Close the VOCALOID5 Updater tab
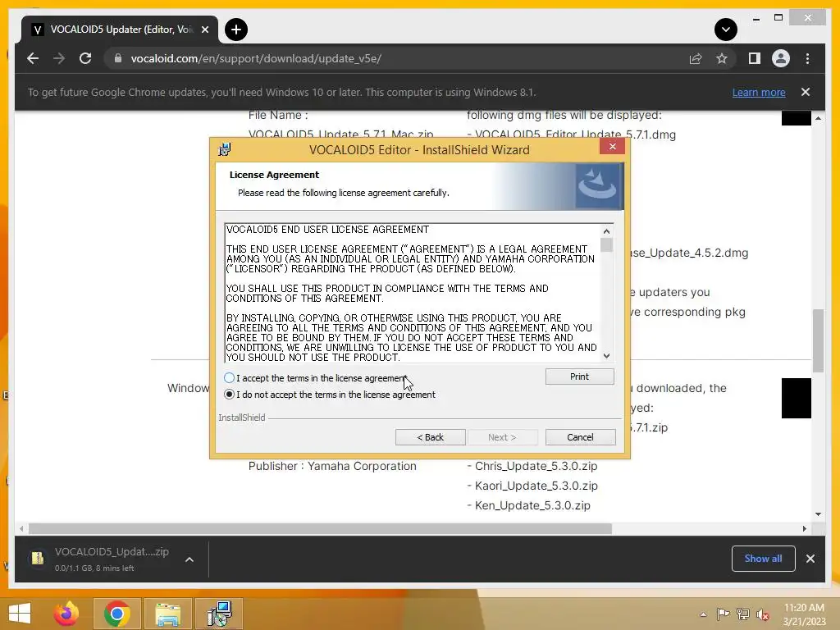This screenshot has width=840, height=630. [x=204, y=30]
